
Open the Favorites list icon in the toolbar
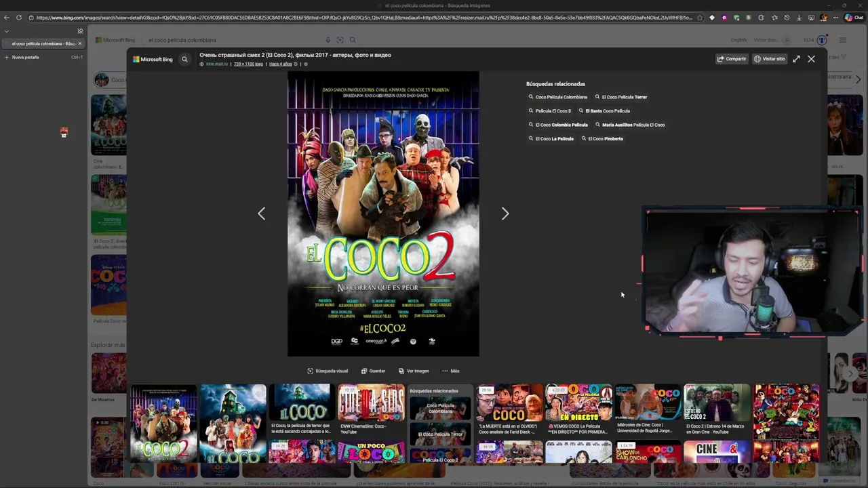[774, 18]
